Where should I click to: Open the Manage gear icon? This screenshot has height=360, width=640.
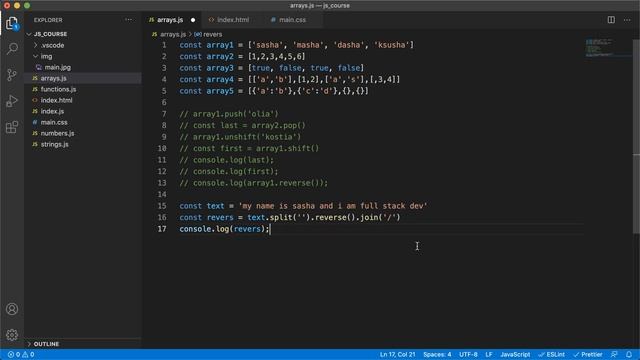pos(12,335)
